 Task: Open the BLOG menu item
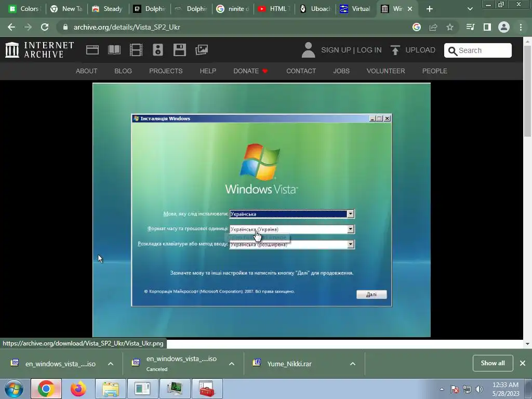[123, 71]
